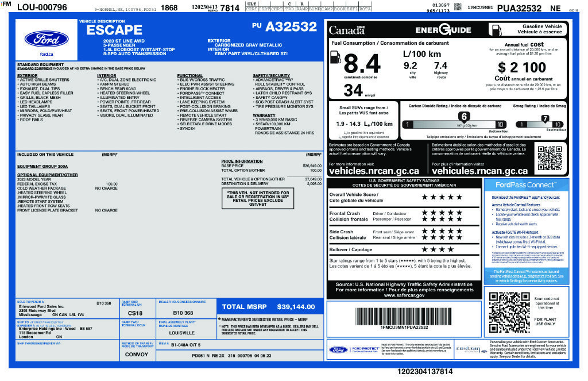
Task: Open vehicules.rncan.gc.ca link
Action: click(x=479, y=171)
